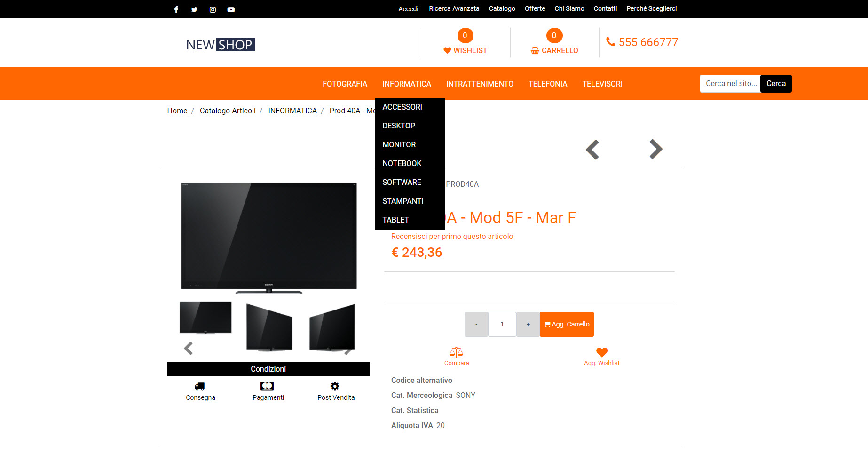Go to previous product arrow

click(x=592, y=150)
